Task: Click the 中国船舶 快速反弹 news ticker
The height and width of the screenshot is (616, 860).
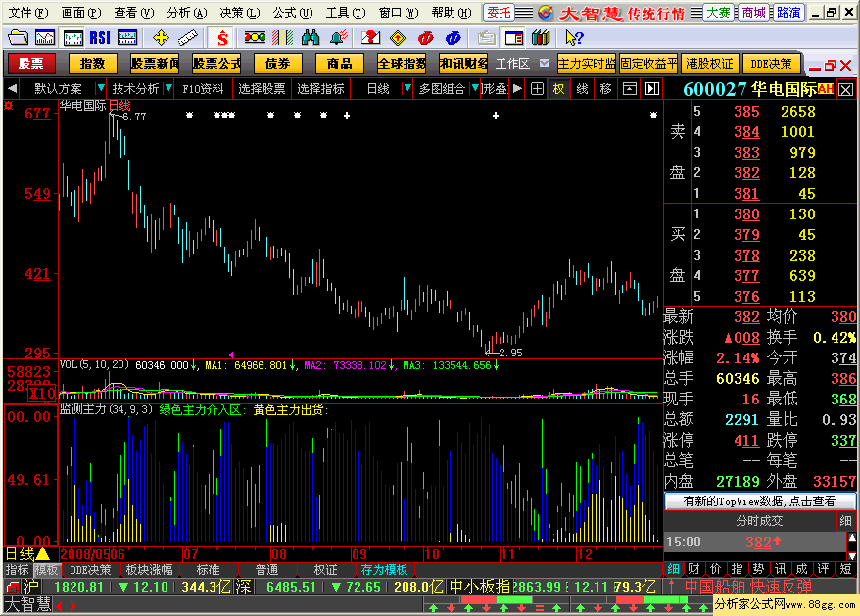Action: point(748,587)
